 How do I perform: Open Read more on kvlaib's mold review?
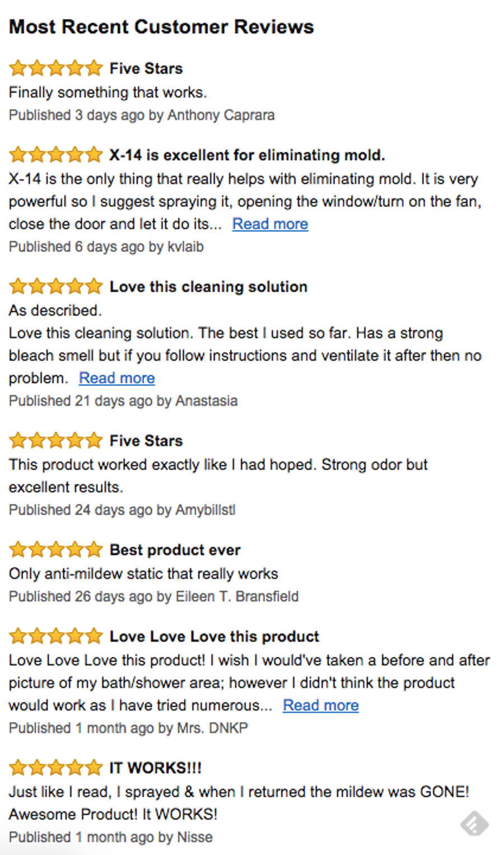click(270, 224)
